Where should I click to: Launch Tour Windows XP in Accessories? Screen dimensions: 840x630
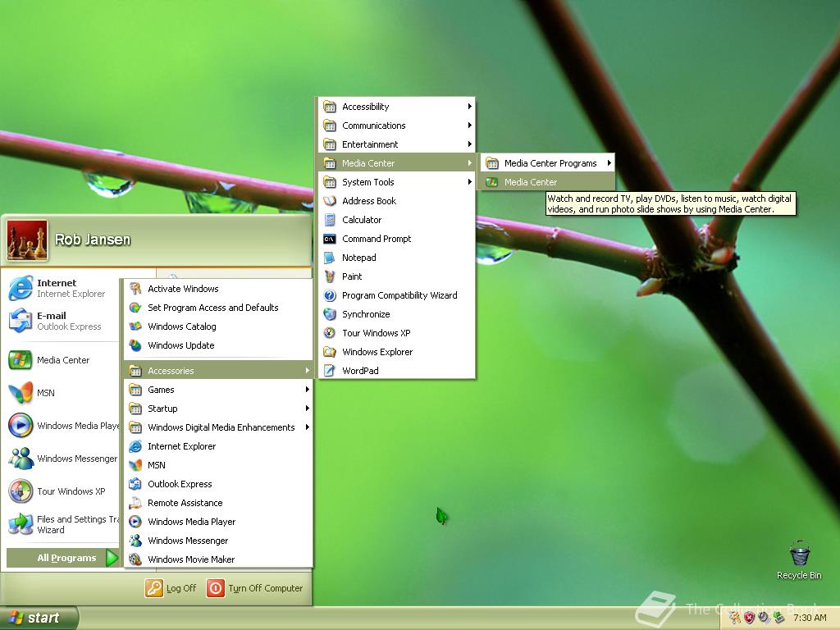pyautogui.click(x=396, y=333)
